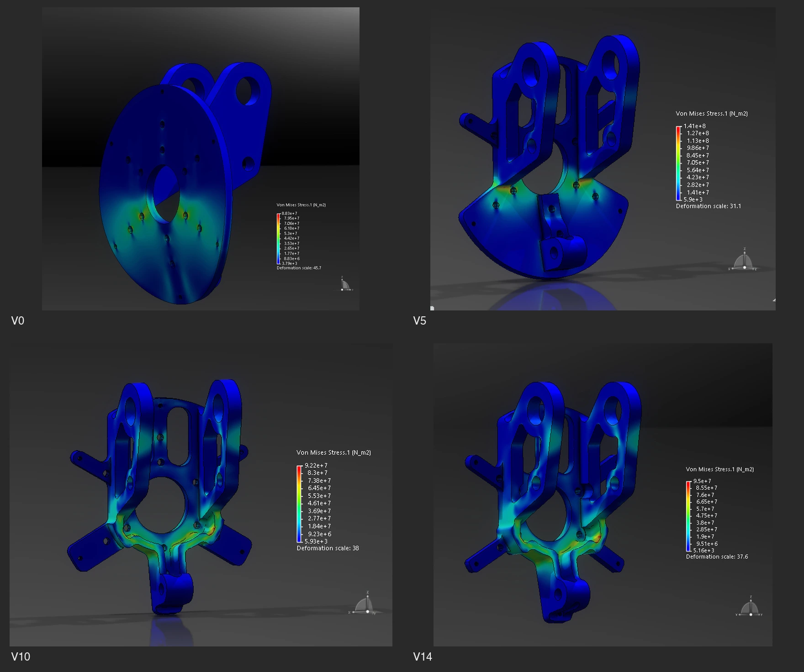
Task: Select the maximum stress value 9.22e+7
Action: pyautogui.click(x=316, y=466)
